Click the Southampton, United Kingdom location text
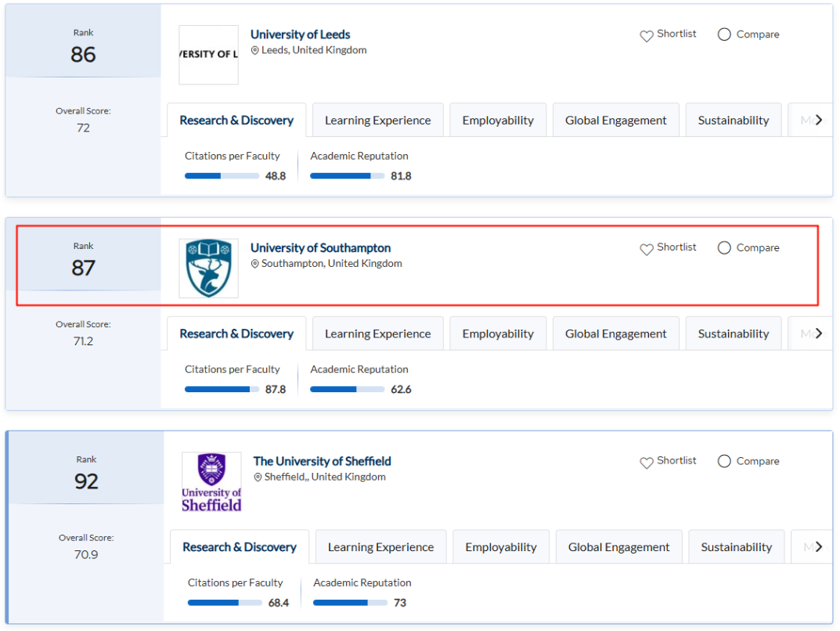Viewport: 840px width, 631px height. click(x=332, y=264)
